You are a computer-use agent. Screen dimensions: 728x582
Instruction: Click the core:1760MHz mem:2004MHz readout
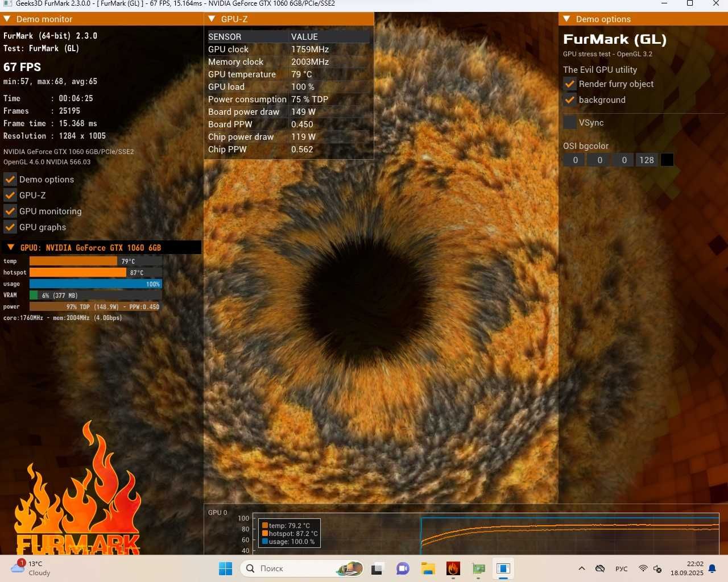(x=63, y=318)
